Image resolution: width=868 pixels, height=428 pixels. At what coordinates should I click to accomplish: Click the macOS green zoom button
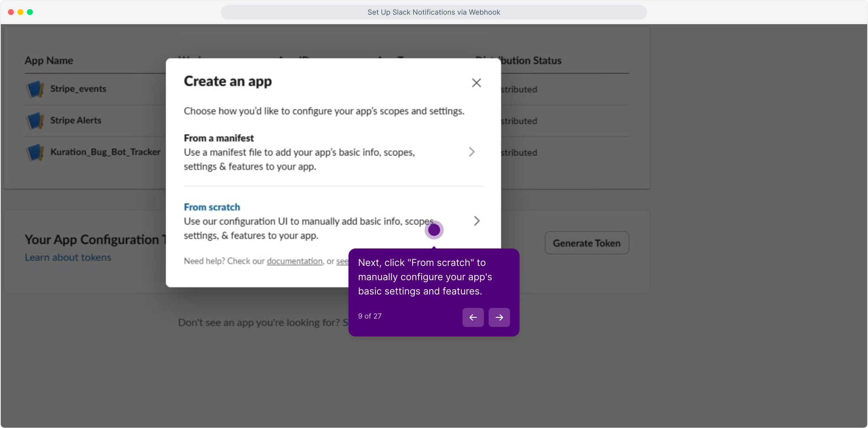click(x=30, y=12)
